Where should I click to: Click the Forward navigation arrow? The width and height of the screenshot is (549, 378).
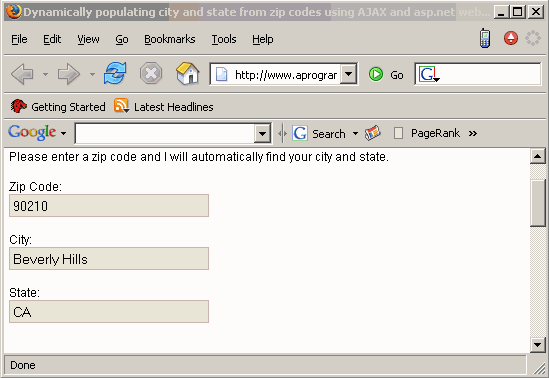click(69, 74)
